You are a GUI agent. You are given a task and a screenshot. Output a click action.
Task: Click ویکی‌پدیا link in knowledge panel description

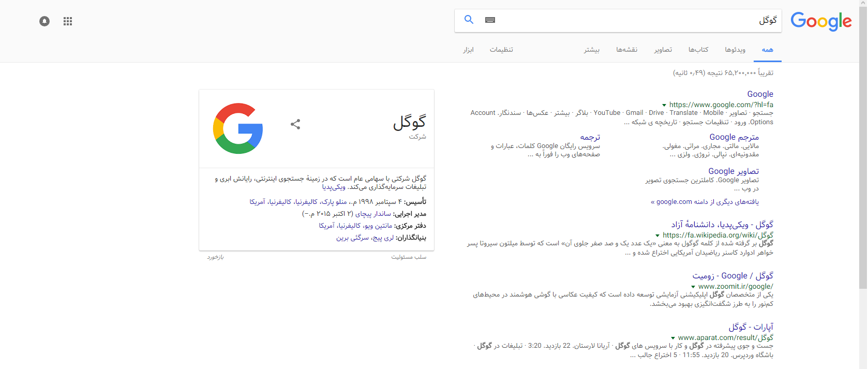[x=334, y=187]
